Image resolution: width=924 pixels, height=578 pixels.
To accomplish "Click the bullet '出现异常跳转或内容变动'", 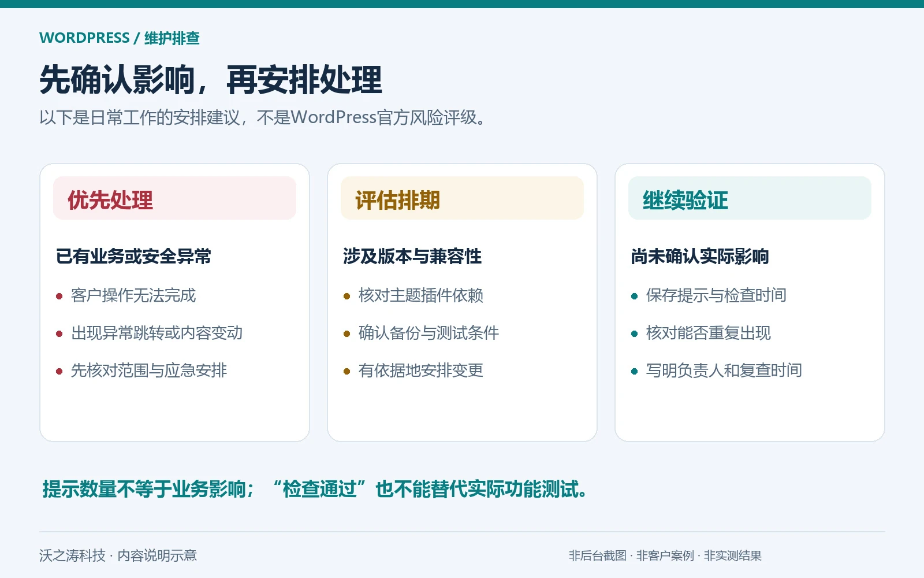I will [157, 333].
